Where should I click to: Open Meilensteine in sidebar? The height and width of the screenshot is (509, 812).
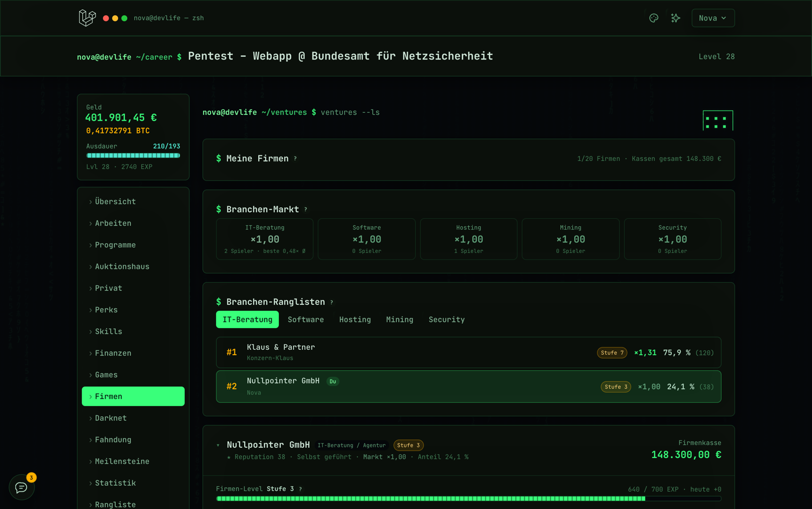pos(133,461)
